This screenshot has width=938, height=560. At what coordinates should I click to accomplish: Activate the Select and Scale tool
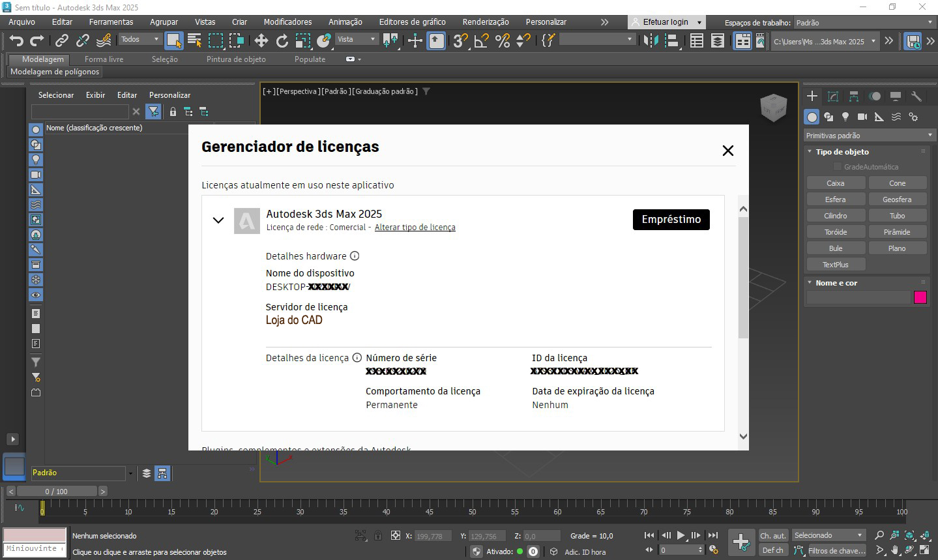(302, 40)
